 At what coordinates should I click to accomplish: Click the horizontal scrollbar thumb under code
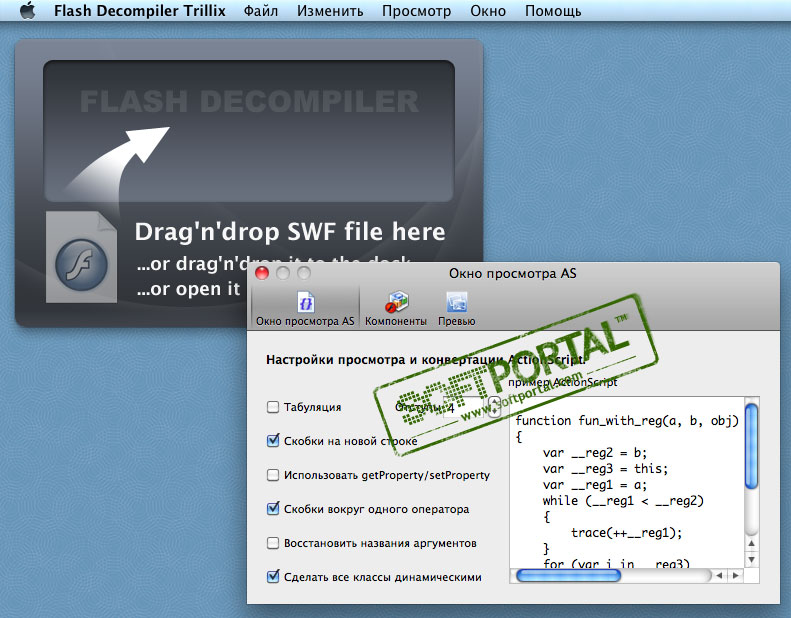tap(569, 576)
